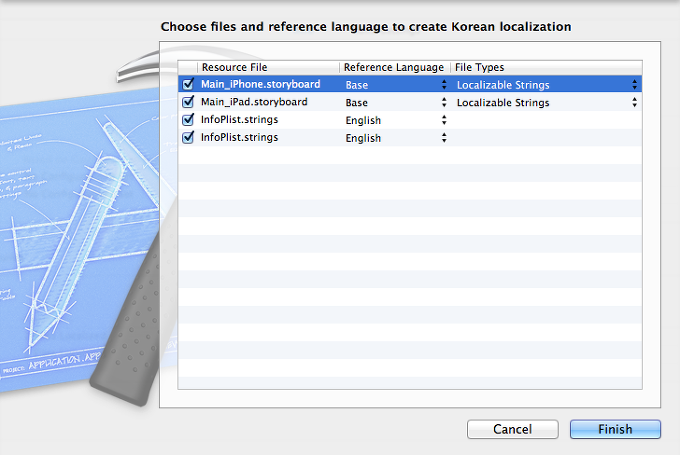Screen dimensions: 680x455
Task: Open English language dropdown for second InfoPlist.strings
Action: coord(396,138)
